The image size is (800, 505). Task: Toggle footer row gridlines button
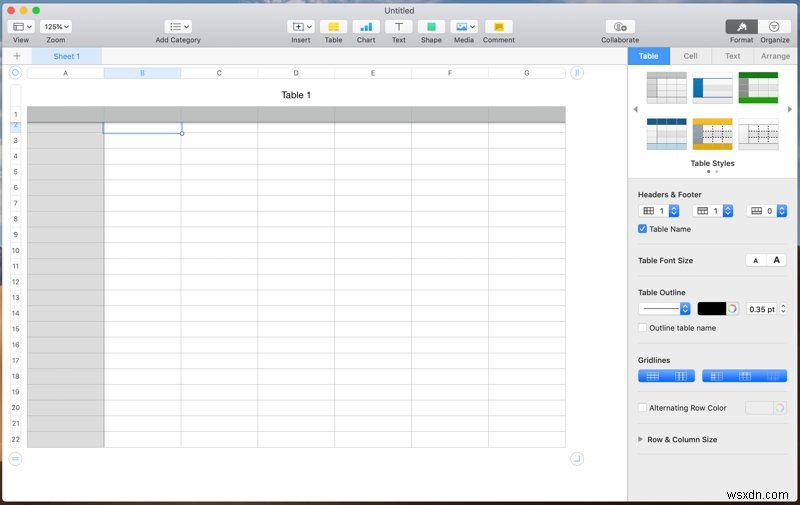point(773,376)
